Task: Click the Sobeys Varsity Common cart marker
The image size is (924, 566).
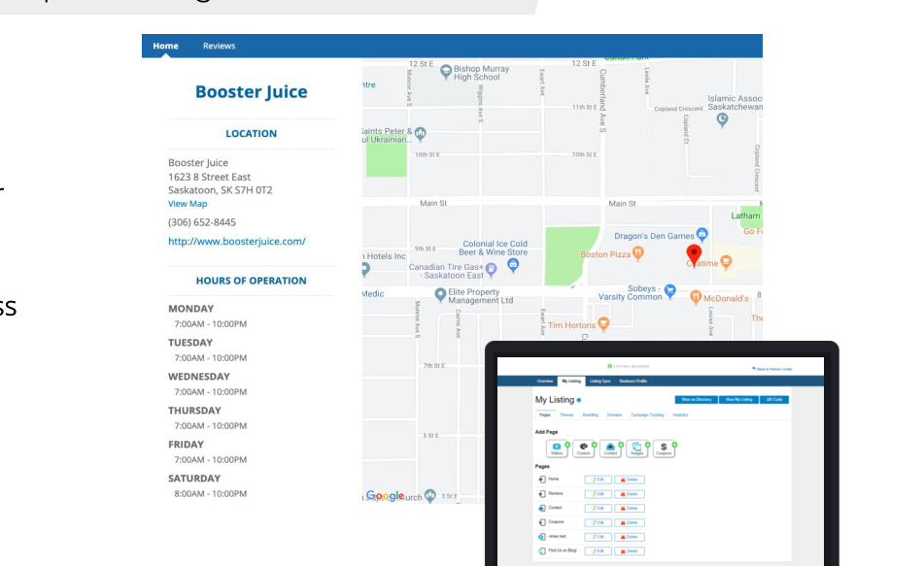Action: coord(670,291)
